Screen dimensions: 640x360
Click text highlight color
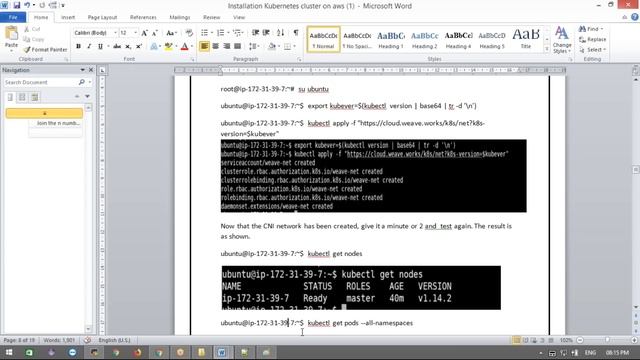pos(168,47)
